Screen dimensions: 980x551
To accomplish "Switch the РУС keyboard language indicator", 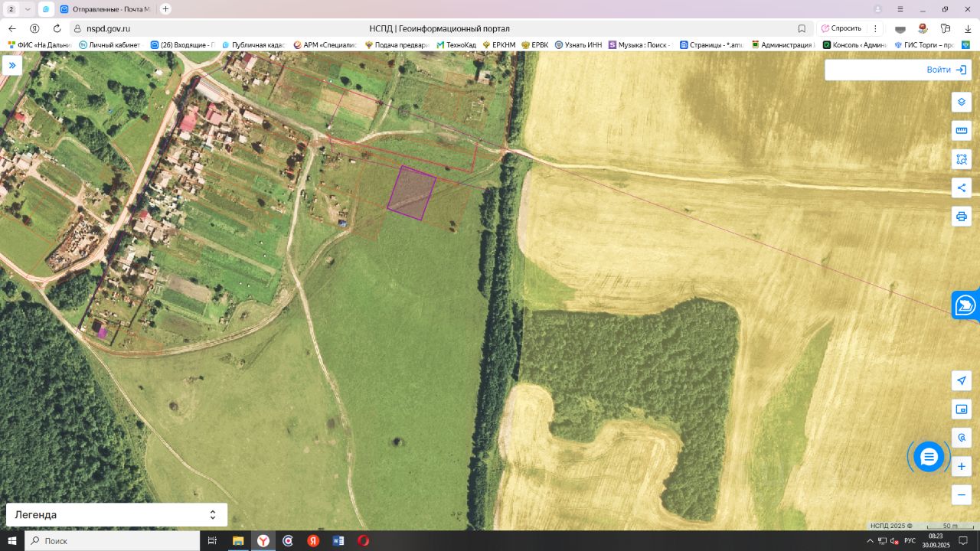I will pos(910,541).
